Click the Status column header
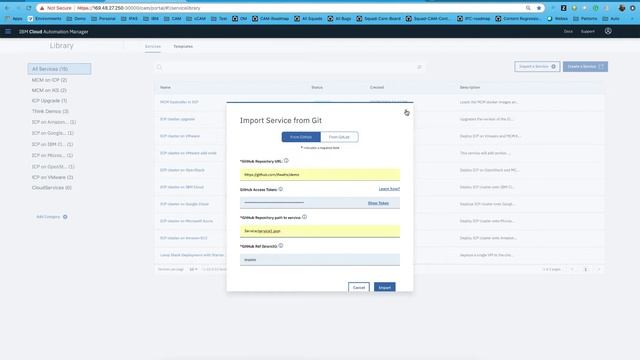The width and height of the screenshot is (640, 360). 317,87
